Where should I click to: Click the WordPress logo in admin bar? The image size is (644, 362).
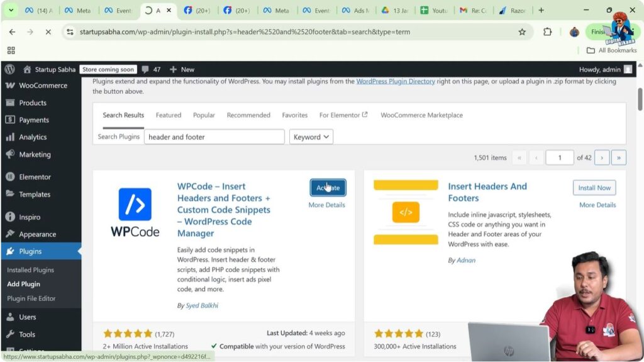[x=10, y=69]
